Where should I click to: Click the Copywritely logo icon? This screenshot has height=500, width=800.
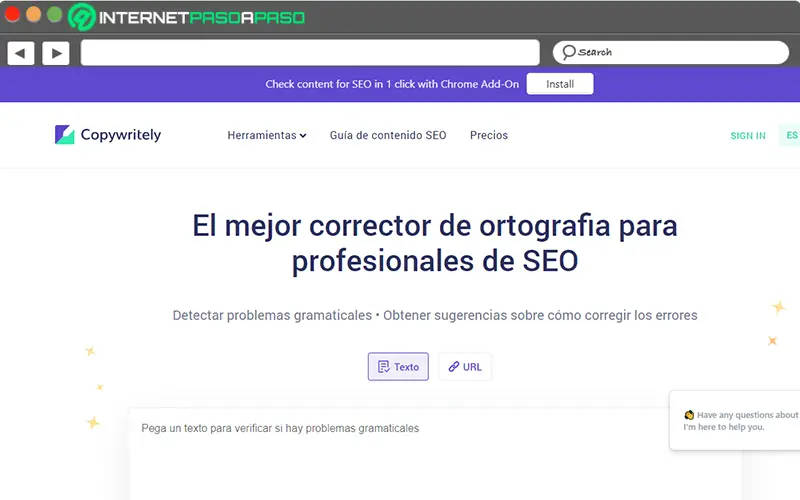[x=65, y=135]
